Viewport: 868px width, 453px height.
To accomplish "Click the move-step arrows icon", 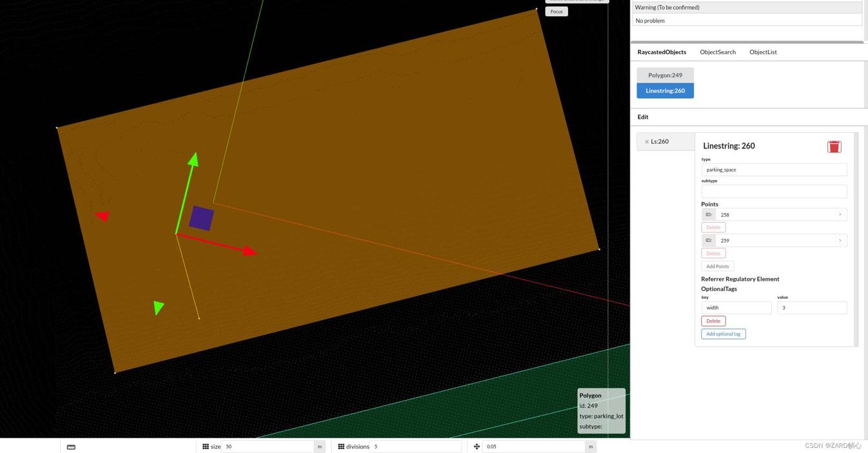I will (477, 447).
